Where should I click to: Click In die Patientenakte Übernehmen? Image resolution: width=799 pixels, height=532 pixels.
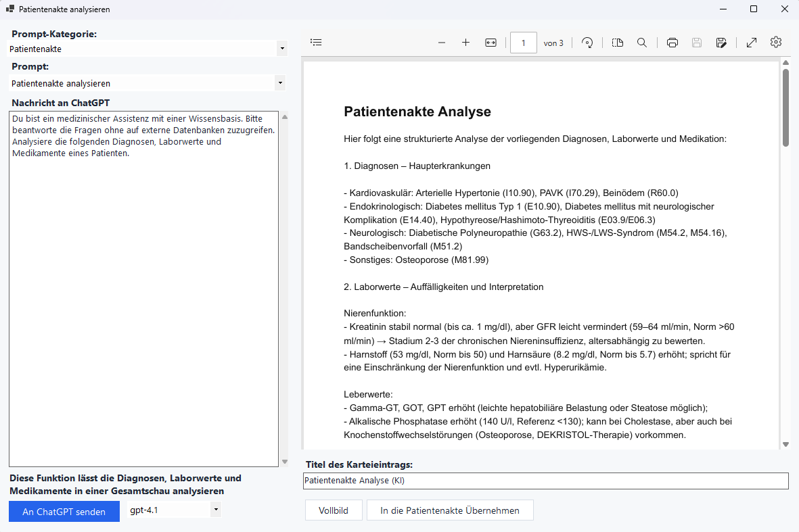(x=450, y=510)
